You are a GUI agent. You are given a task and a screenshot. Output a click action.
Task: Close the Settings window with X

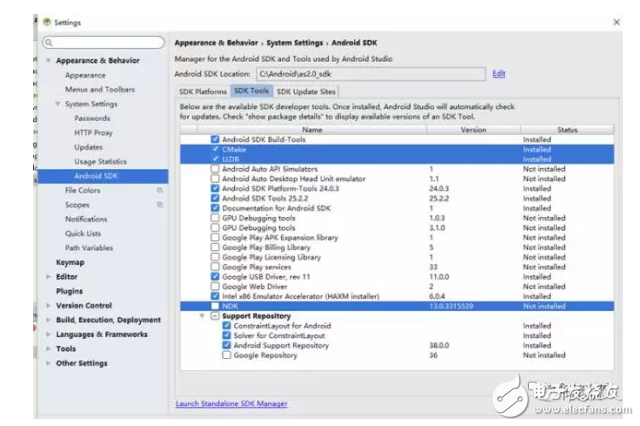coord(613,21)
